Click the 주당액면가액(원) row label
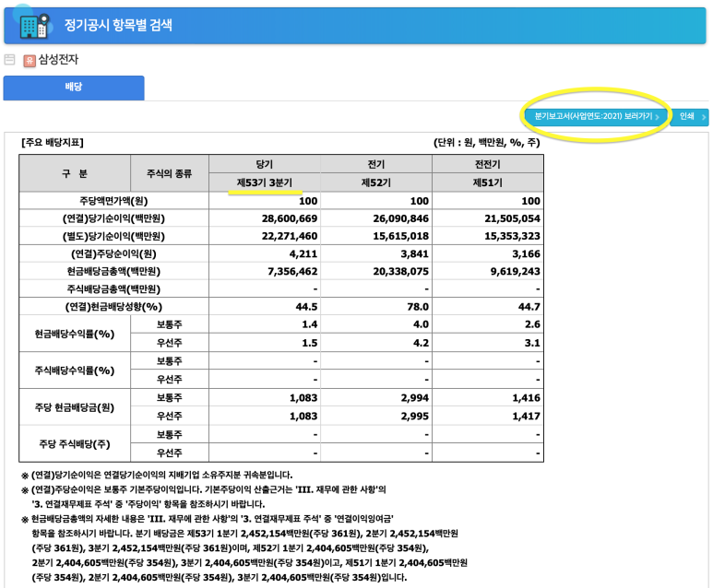This screenshot has width=713, height=588. point(113,201)
